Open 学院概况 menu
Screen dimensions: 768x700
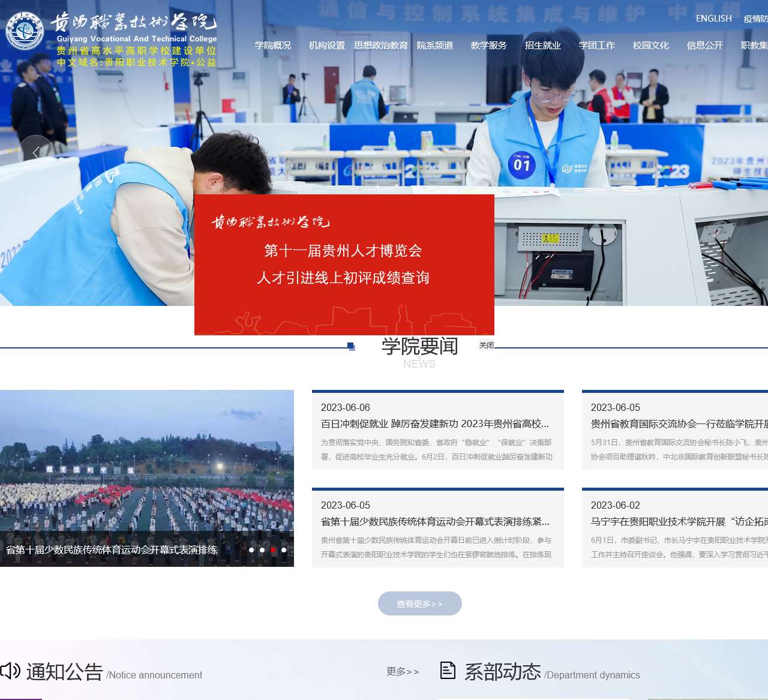[x=273, y=46]
